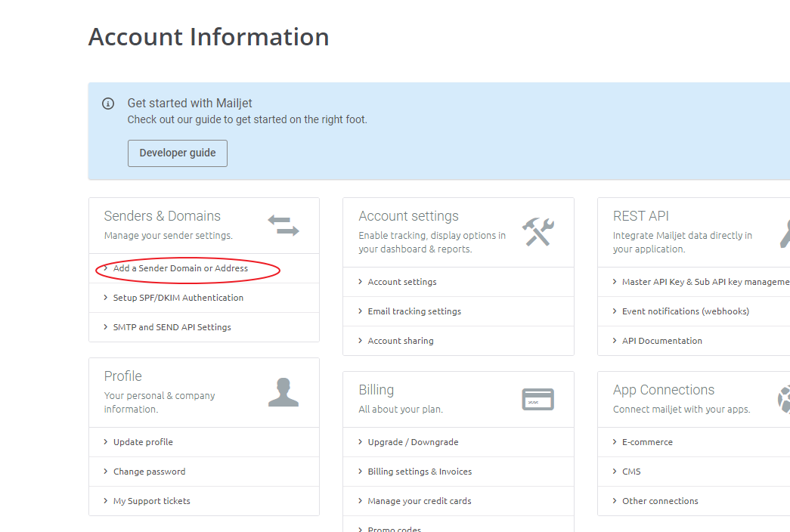Click the Get started with Mailjet text
The height and width of the screenshot is (532, 790).
coord(190,104)
